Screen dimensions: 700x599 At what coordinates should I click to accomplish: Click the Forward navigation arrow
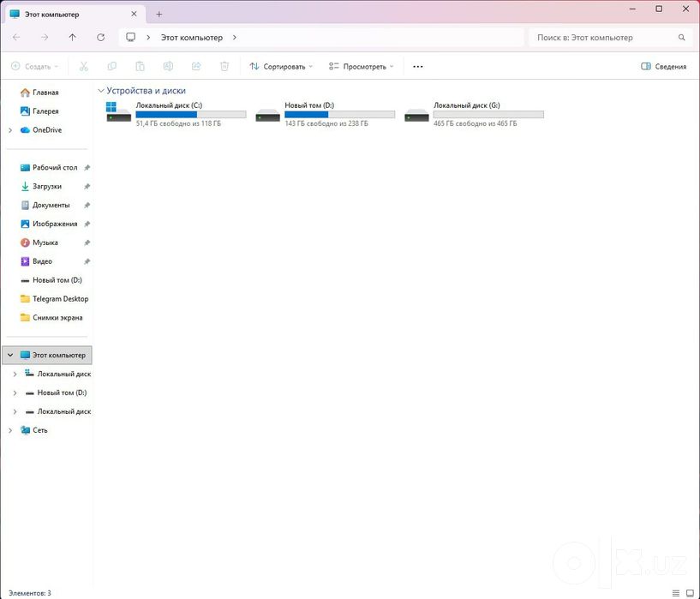click(45, 38)
